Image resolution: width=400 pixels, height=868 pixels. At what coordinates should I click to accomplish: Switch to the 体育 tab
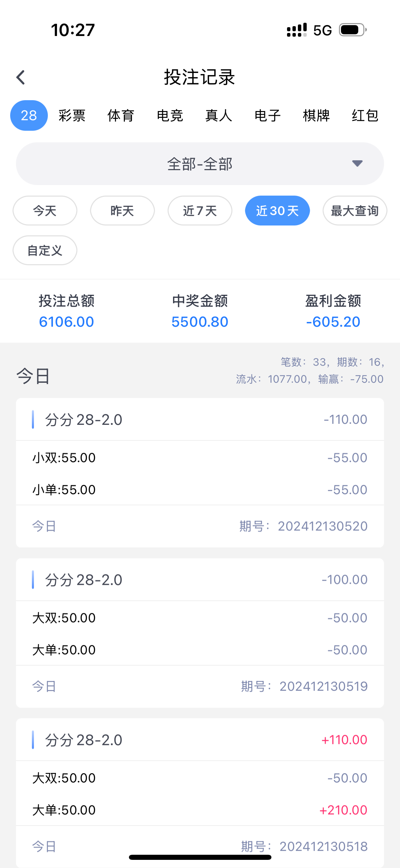121,115
